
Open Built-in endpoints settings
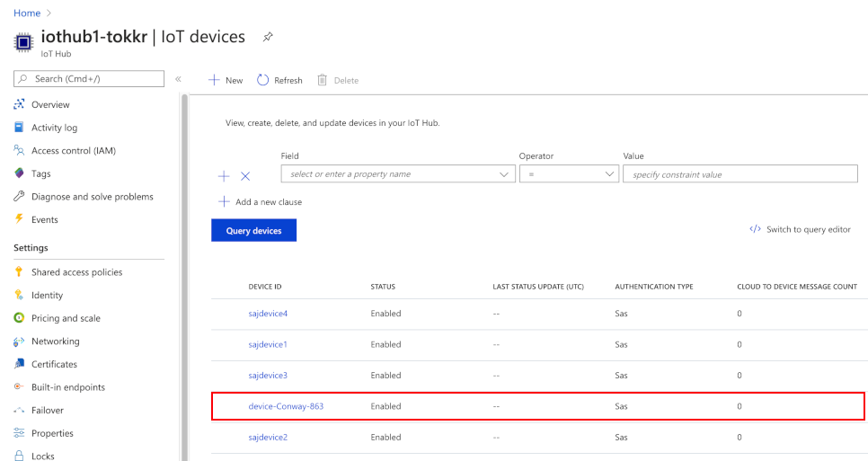68,387
